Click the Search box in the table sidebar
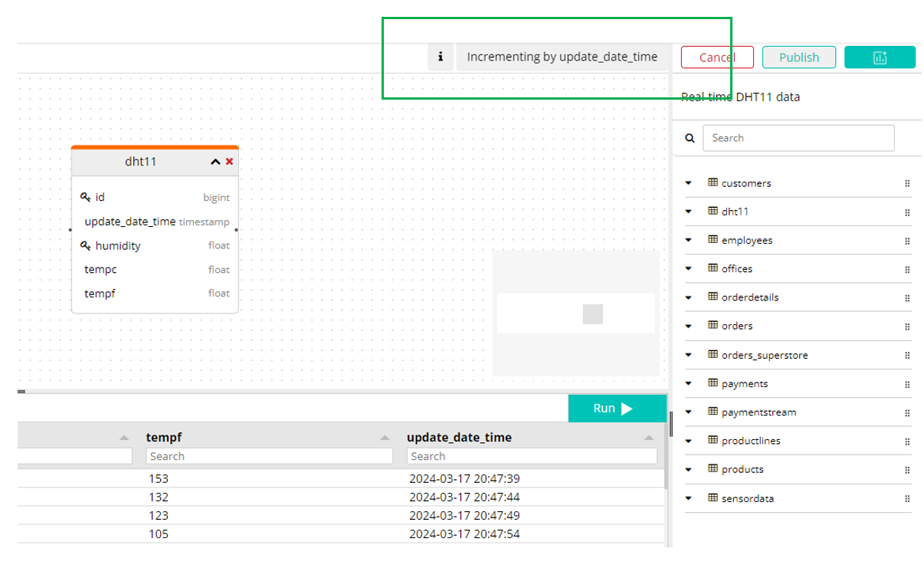 tap(798, 138)
